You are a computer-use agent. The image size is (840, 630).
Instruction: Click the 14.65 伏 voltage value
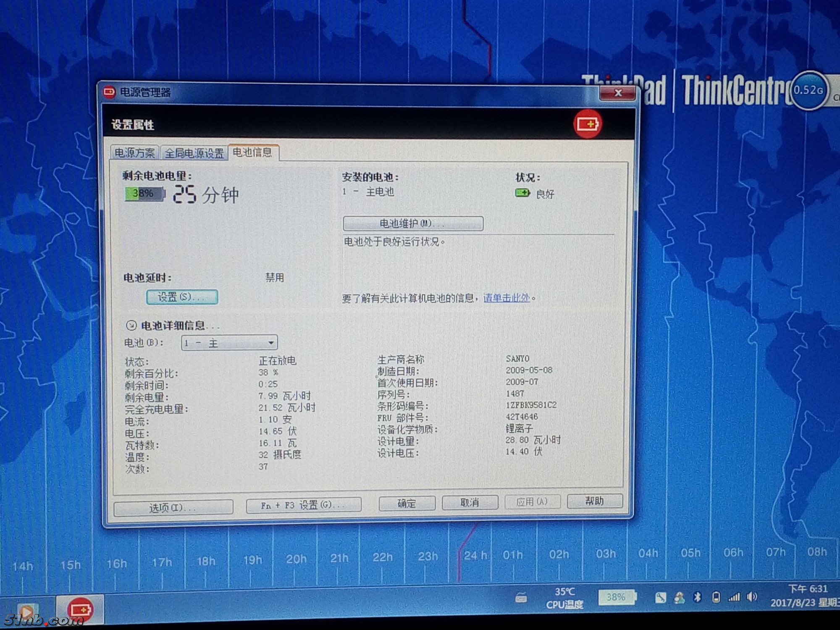277,431
